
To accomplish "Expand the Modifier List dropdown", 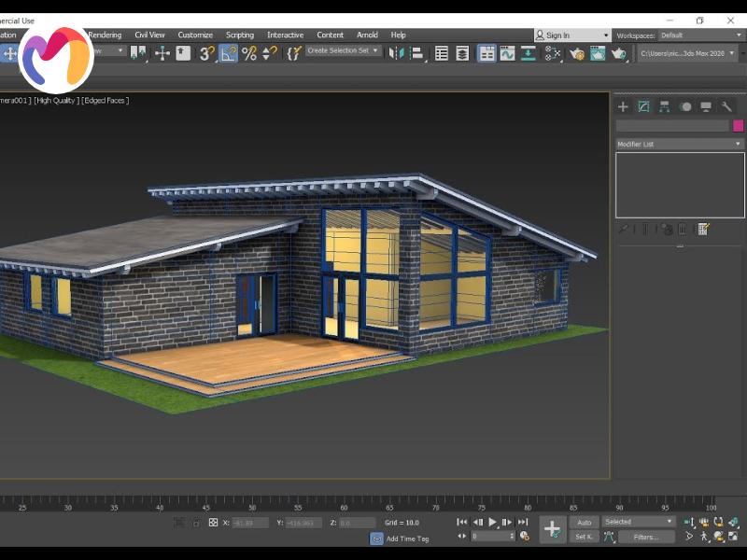I will click(679, 144).
